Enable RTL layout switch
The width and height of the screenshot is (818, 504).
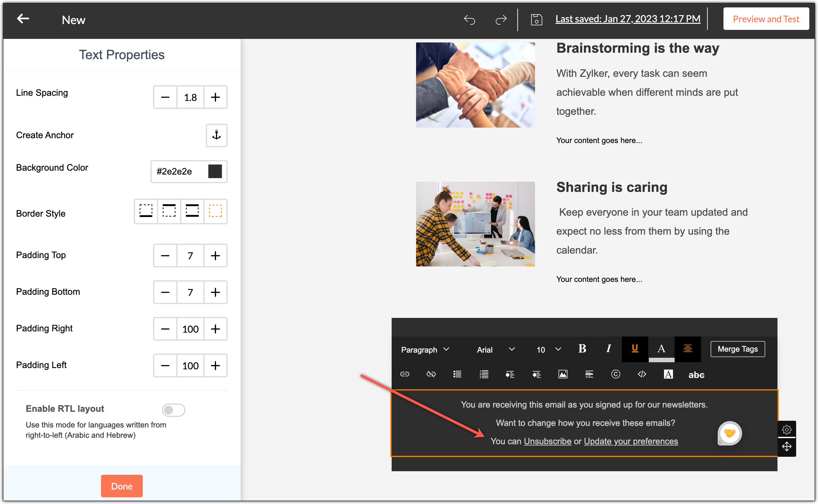(173, 410)
